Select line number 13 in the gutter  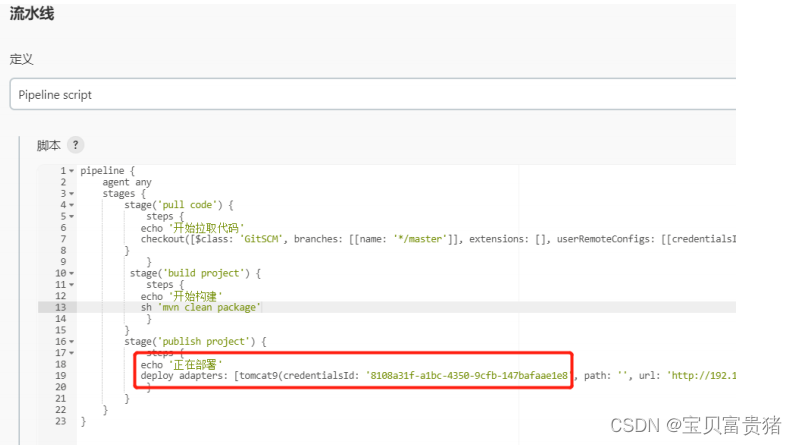(60, 307)
